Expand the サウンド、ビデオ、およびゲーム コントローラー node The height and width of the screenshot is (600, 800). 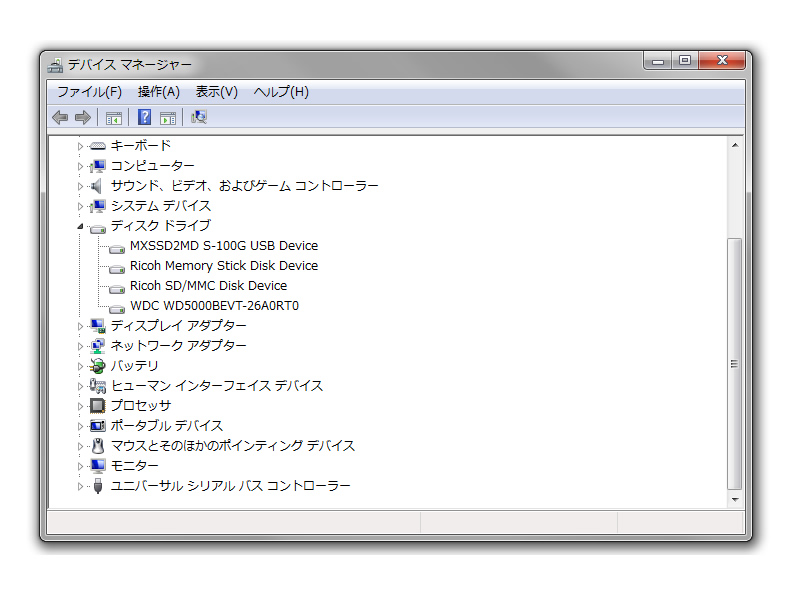point(80,186)
